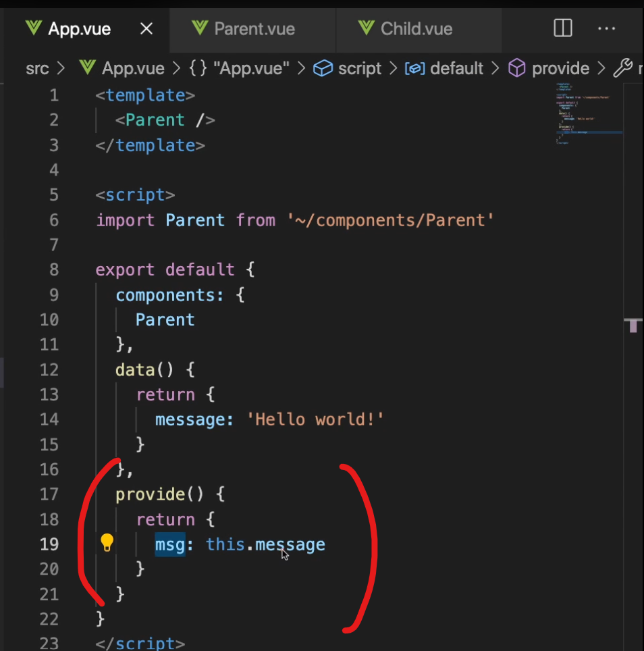Click 'components:' on line 9

(x=169, y=295)
